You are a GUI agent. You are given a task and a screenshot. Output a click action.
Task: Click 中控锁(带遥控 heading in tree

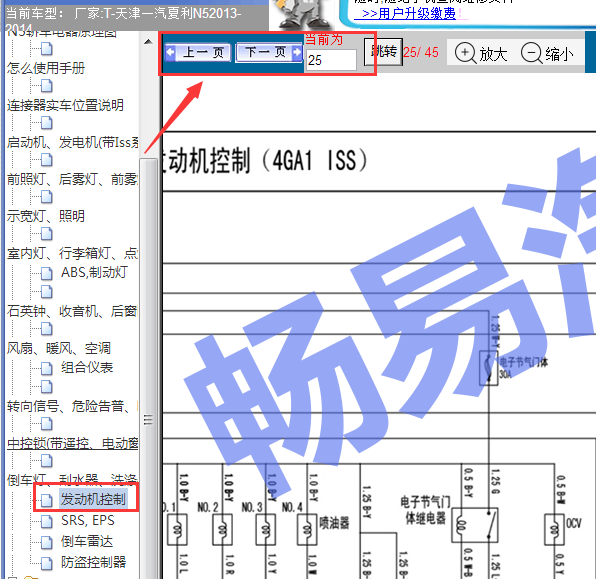click(72, 443)
